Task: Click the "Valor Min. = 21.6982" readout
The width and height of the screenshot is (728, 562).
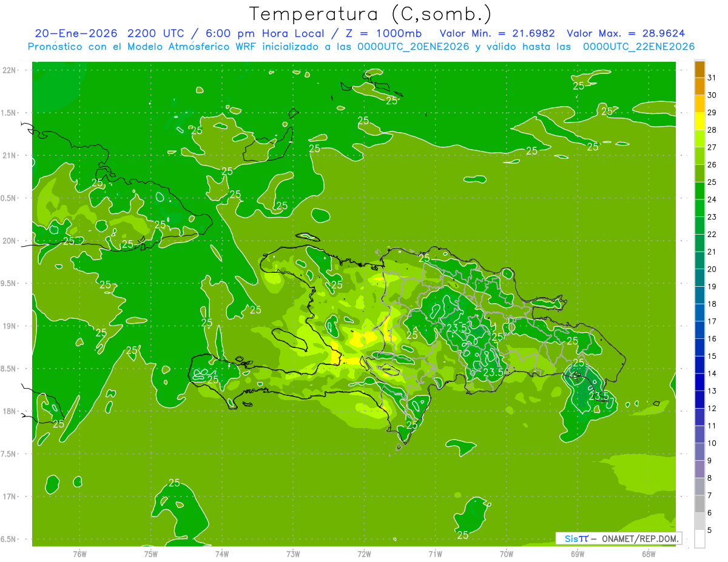Action: [x=497, y=33]
